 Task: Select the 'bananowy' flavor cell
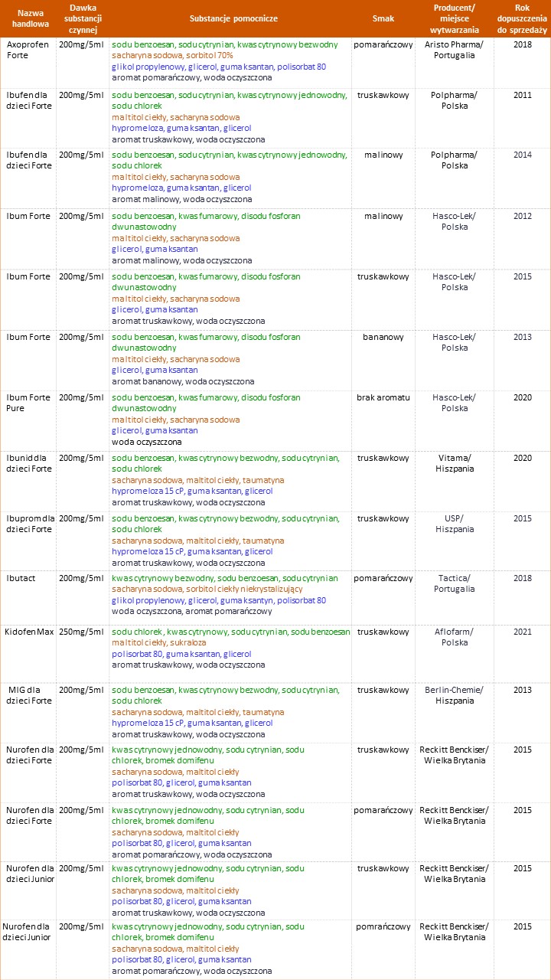(383, 337)
